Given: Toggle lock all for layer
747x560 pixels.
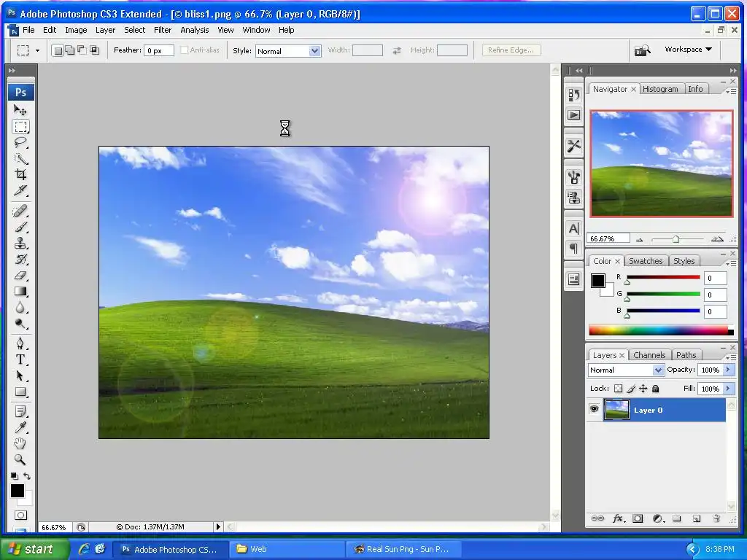Looking at the screenshot, I should (x=656, y=389).
